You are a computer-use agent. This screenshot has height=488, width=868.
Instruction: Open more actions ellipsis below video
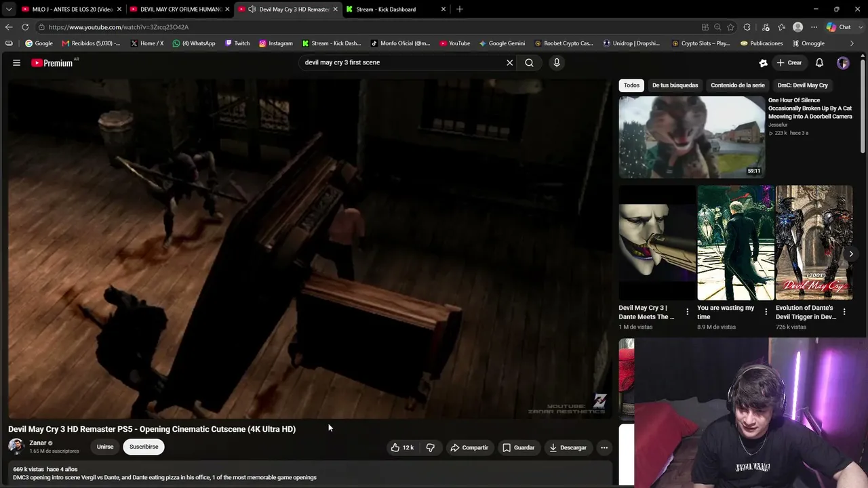tap(604, 447)
